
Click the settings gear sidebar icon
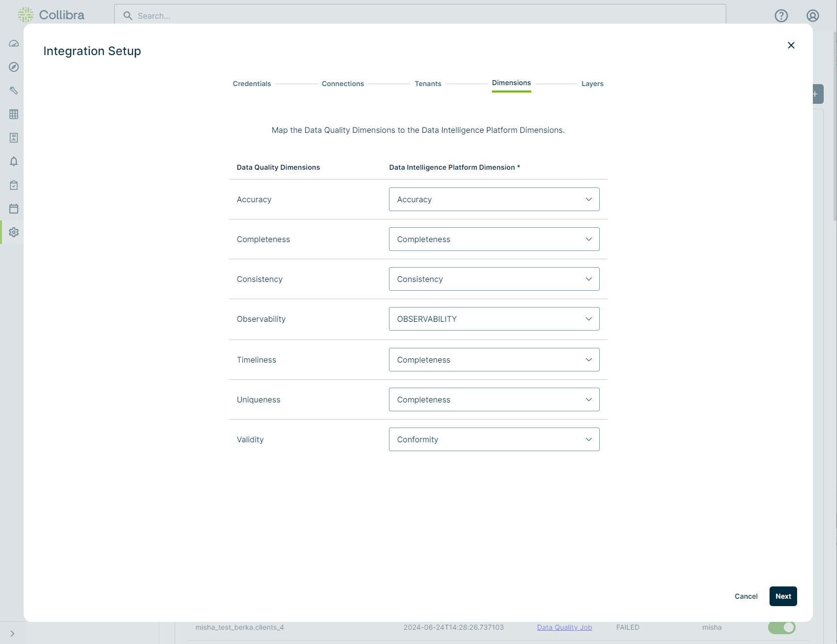[14, 232]
